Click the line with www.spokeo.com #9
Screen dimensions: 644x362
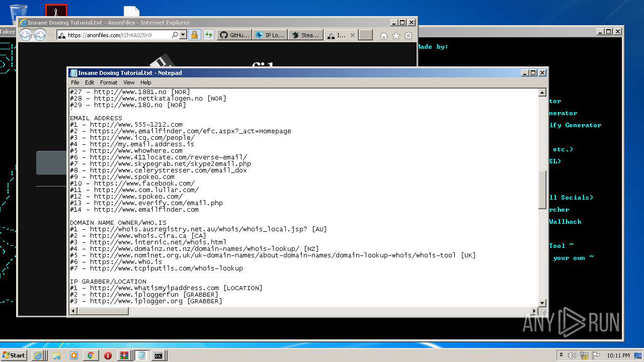pyautogui.click(x=122, y=177)
